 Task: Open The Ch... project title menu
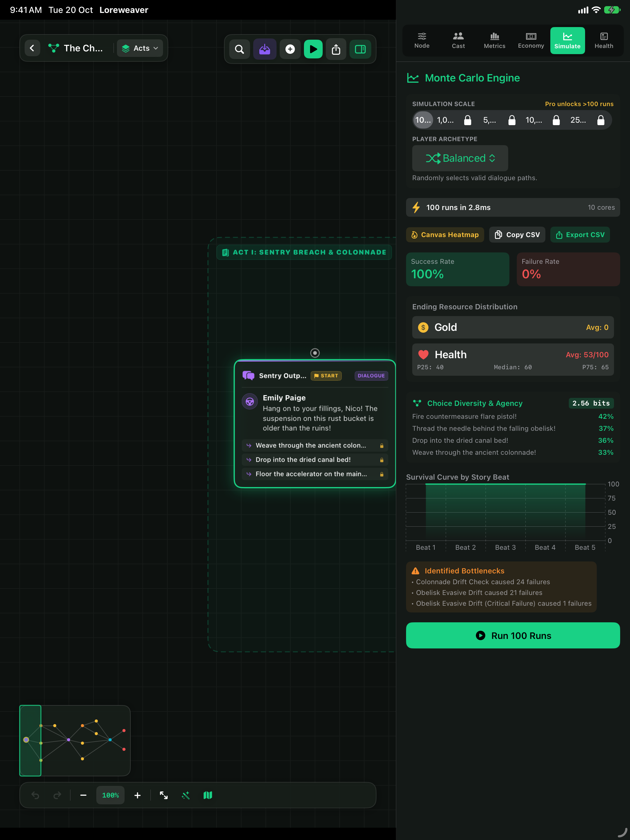[76, 48]
